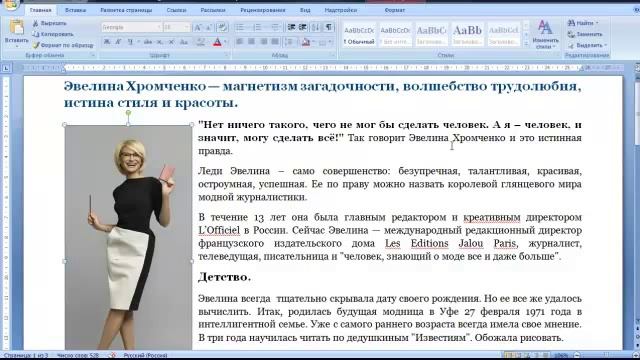
Task: Toggle subscript x₂ formatting
Action: (160, 42)
